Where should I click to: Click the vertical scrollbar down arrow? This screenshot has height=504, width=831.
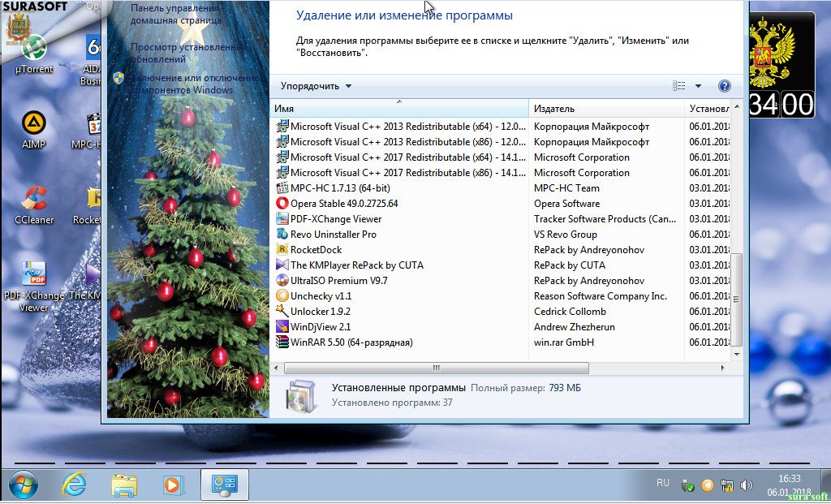pyautogui.click(x=737, y=354)
